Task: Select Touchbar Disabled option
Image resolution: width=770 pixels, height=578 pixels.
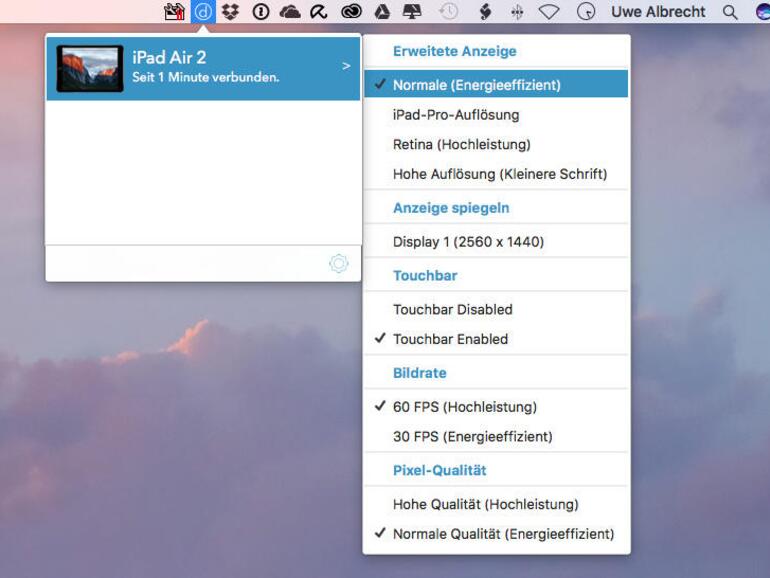Action: click(496, 309)
